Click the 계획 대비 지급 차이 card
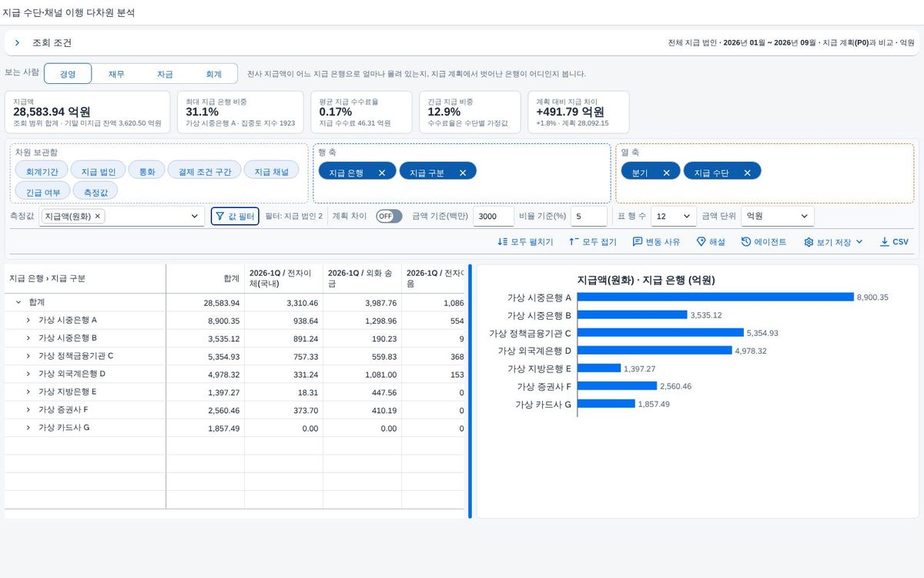Viewport: 924px width, 578px height. pos(578,112)
